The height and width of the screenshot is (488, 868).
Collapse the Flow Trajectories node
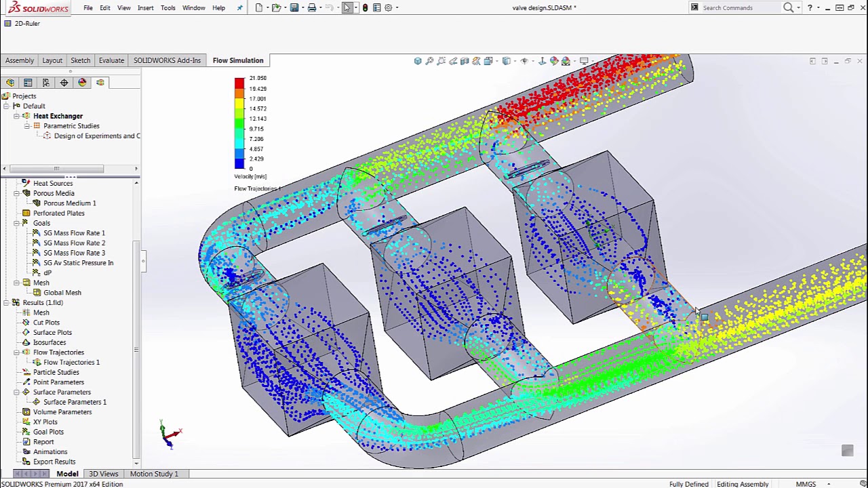tap(16, 352)
